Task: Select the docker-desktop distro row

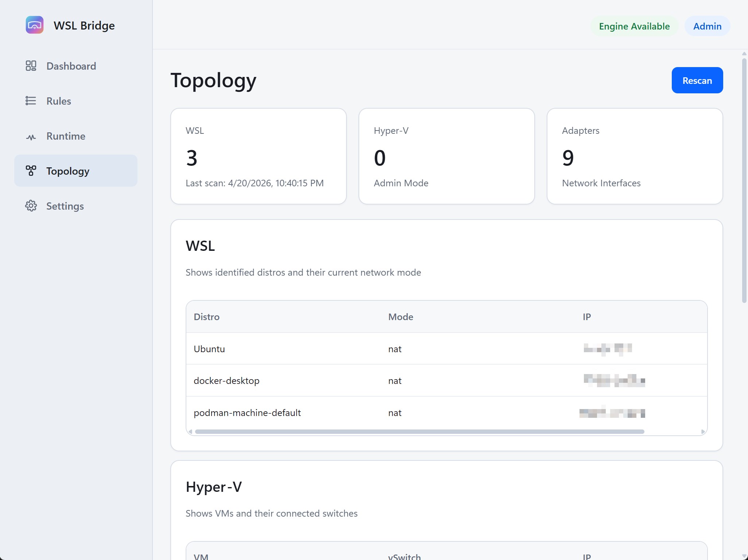Action: click(x=447, y=380)
